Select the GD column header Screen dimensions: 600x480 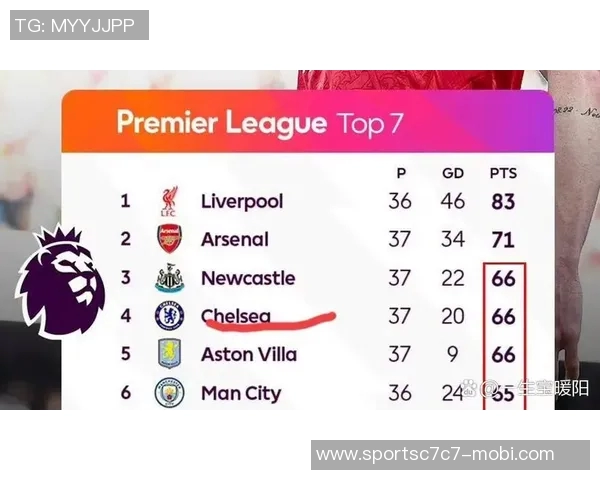[x=453, y=173]
